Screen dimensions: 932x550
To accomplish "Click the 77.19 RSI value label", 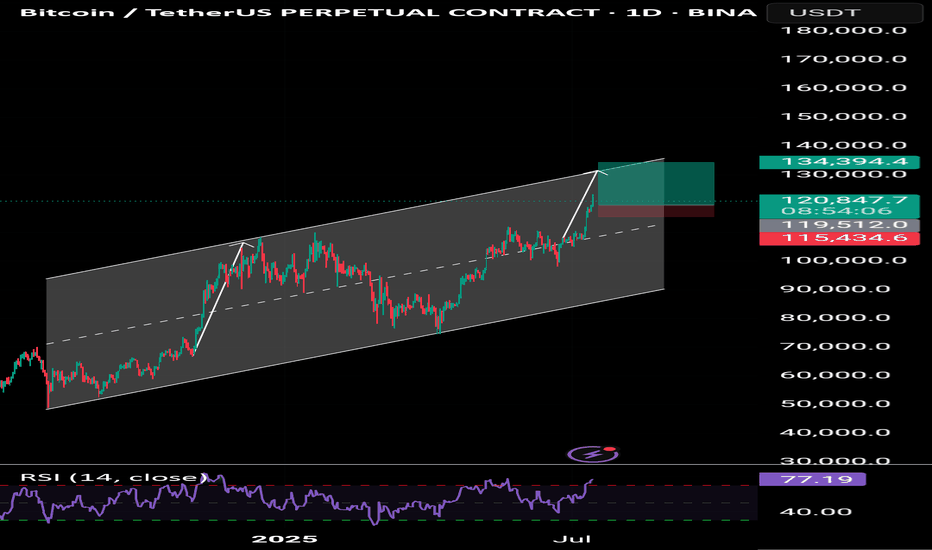I will tap(813, 479).
